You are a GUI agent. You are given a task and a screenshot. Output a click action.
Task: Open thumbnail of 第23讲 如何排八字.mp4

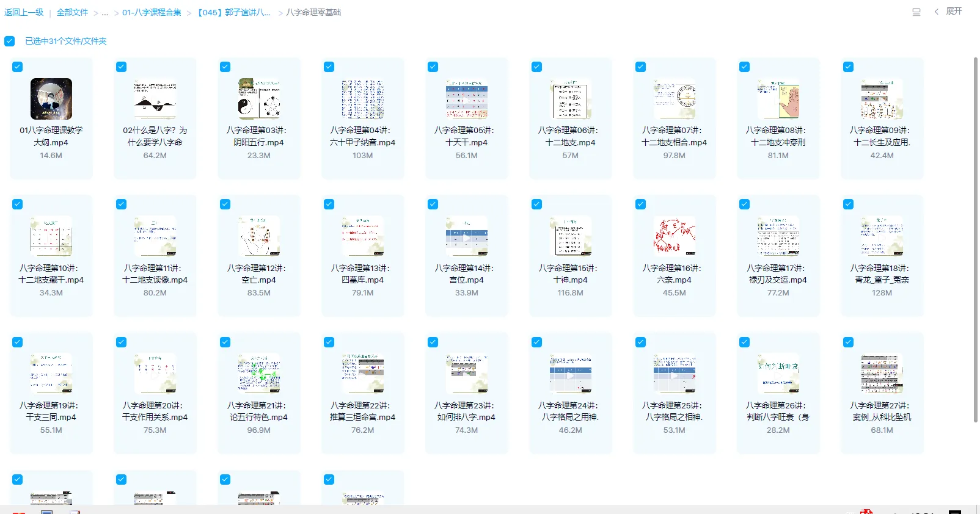[467, 374]
